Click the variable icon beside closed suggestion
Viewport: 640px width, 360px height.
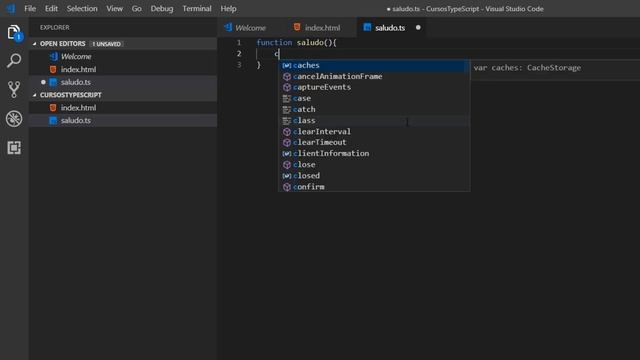[287, 176]
